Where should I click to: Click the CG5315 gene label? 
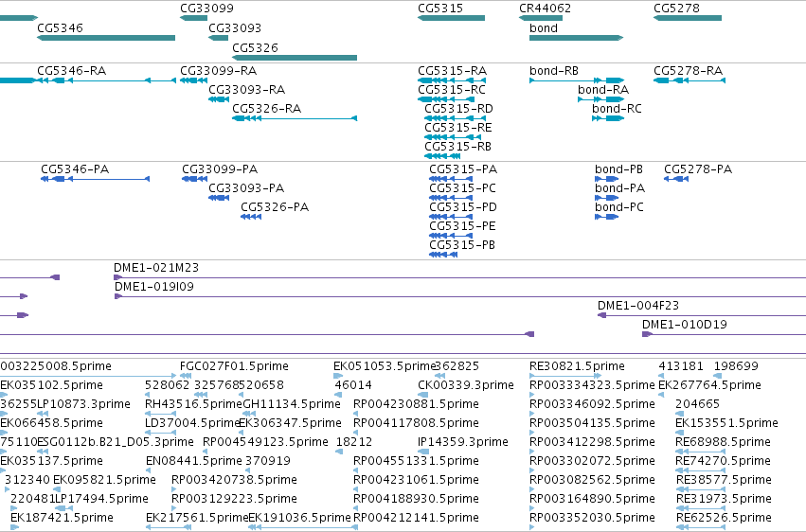click(x=440, y=9)
